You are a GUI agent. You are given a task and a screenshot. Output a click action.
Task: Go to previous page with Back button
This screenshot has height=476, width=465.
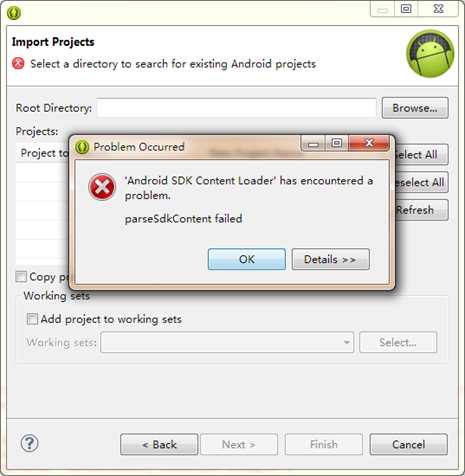159,444
